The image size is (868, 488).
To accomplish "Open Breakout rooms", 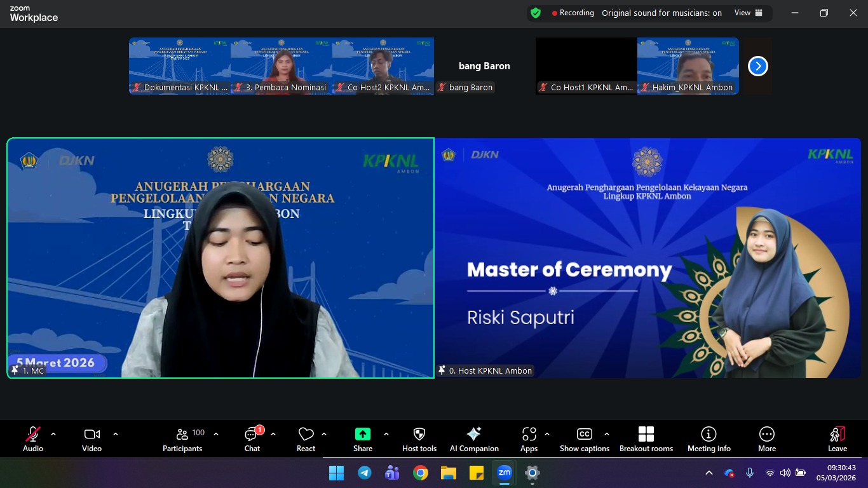I will [x=646, y=439].
